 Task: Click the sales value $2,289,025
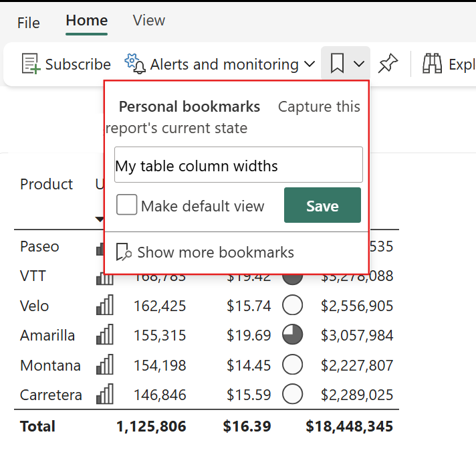tap(357, 395)
